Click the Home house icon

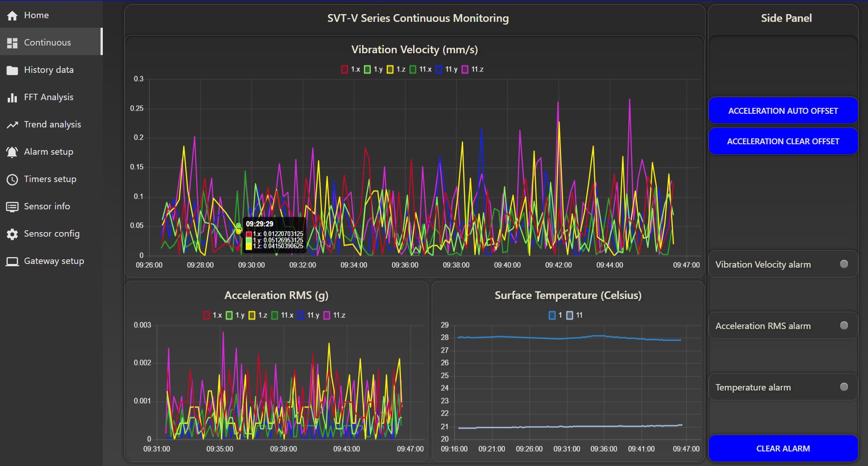point(12,15)
